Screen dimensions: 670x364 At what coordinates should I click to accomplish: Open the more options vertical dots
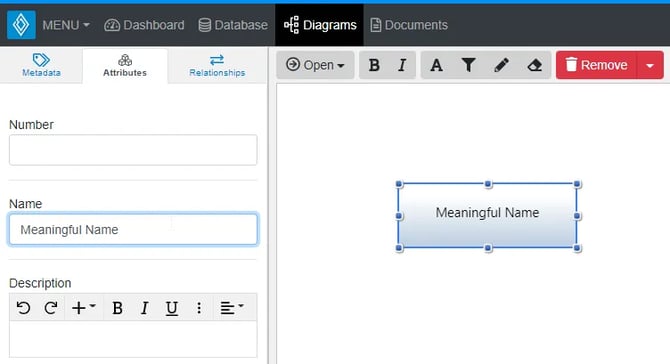click(199, 308)
